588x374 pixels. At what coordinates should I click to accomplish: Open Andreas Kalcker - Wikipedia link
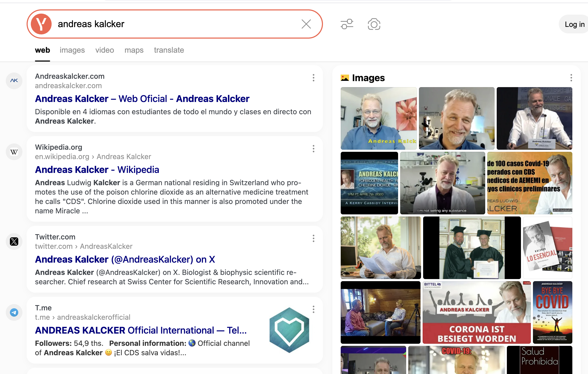coord(97,170)
